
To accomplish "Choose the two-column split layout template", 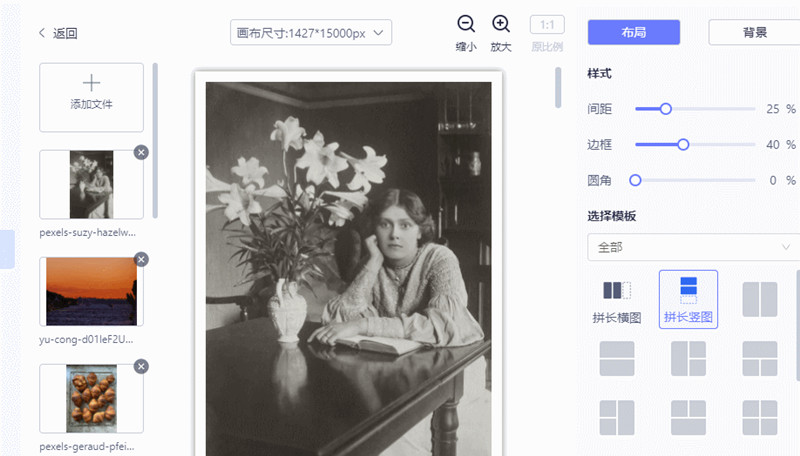I will click(759, 298).
